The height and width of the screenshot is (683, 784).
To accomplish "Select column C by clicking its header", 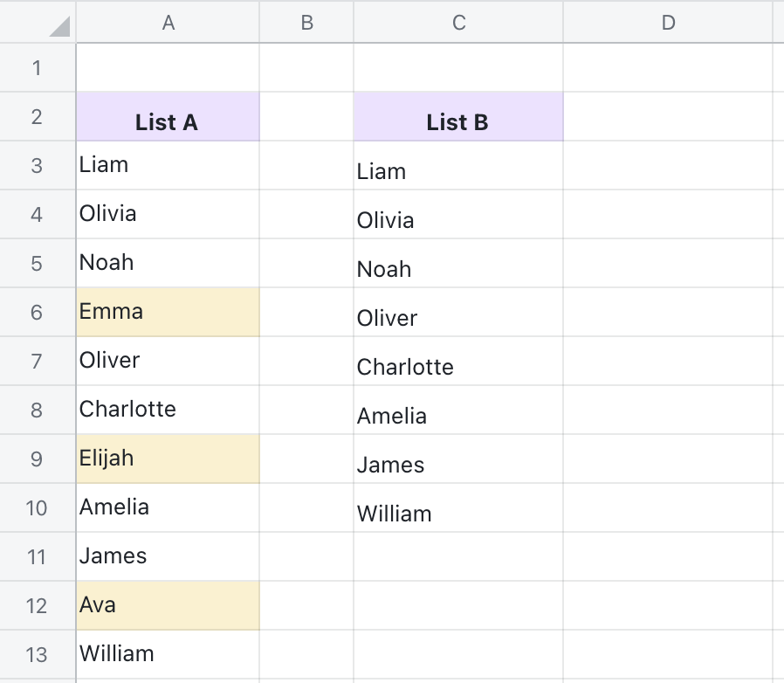I will (457, 22).
